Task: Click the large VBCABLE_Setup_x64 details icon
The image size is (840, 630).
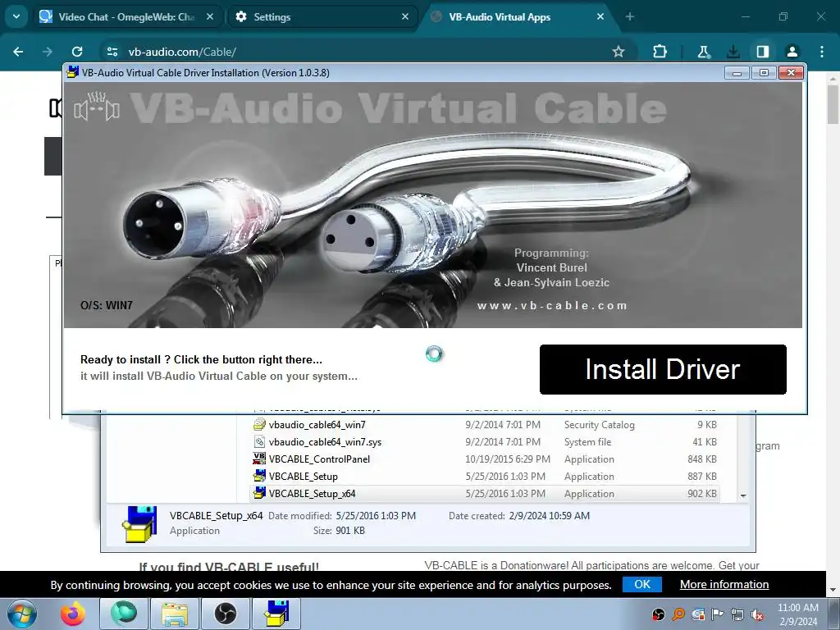Action: [139, 524]
